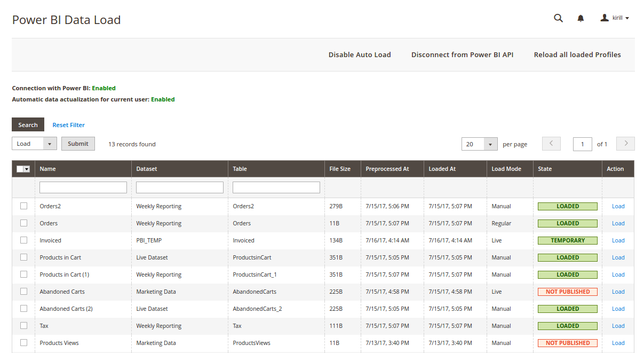
Task: Click the Load link for Orders
Action: point(618,223)
